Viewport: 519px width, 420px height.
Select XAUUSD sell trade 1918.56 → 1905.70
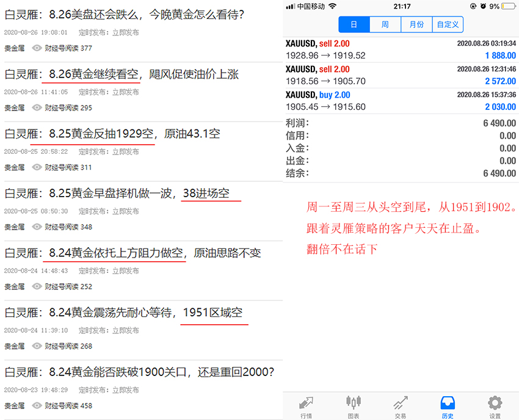tap(401, 75)
